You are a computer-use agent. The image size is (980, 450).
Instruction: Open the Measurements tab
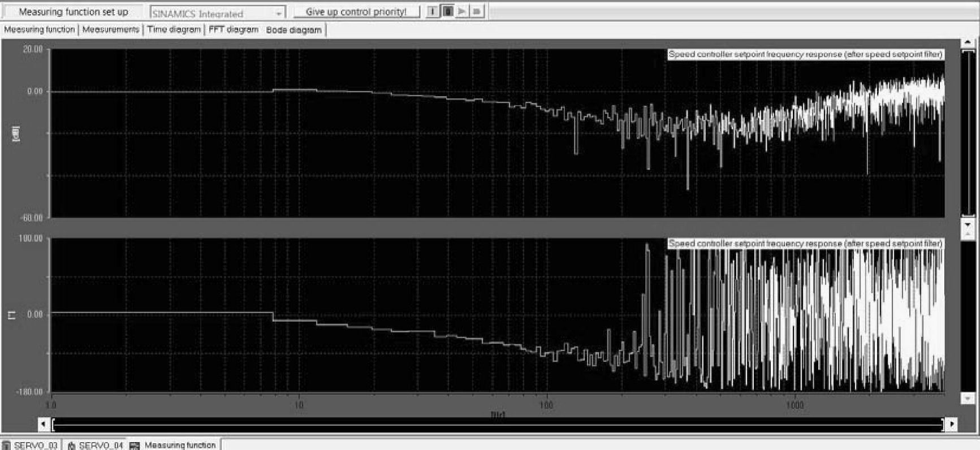click(111, 29)
